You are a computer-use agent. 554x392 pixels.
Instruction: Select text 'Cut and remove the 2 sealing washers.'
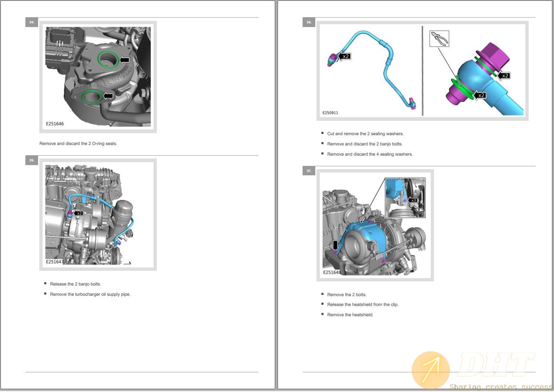click(366, 134)
